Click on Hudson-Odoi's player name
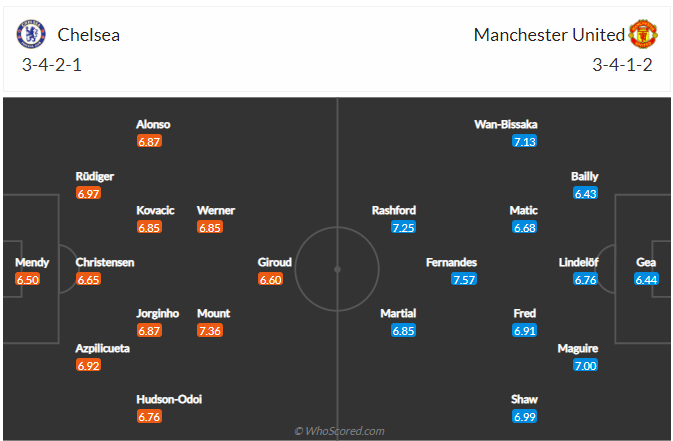673x441 pixels. (169, 399)
